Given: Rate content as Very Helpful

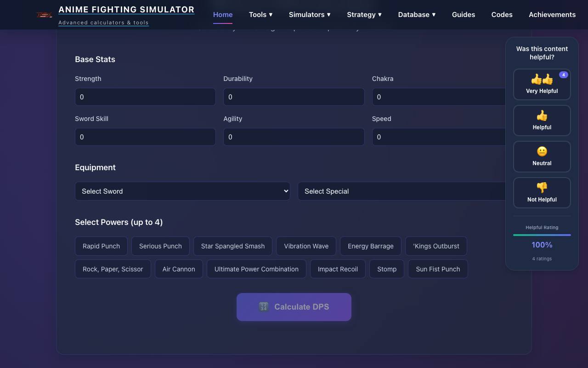Looking at the screenshot, I should click(542, 84).
